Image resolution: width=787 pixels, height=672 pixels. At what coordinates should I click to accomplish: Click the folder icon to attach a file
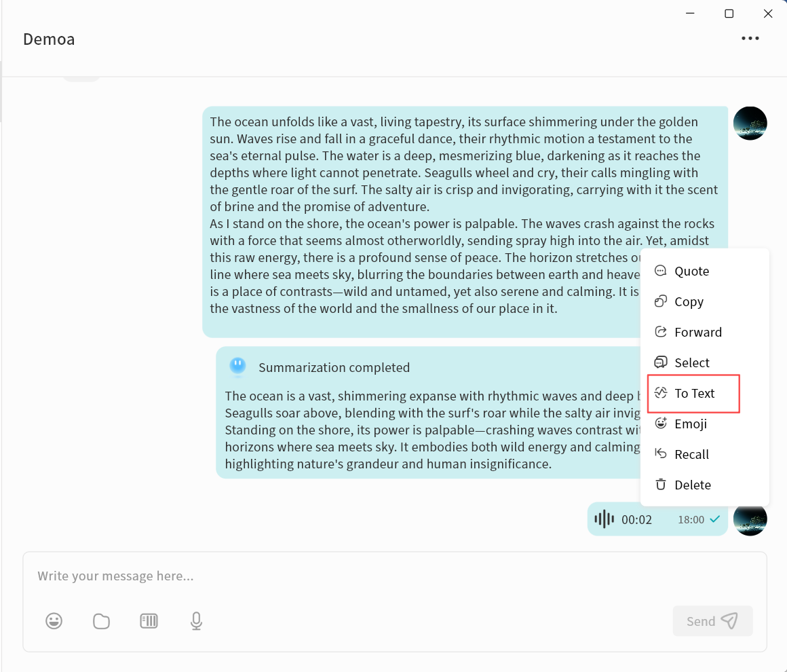[x=101, y=620]
